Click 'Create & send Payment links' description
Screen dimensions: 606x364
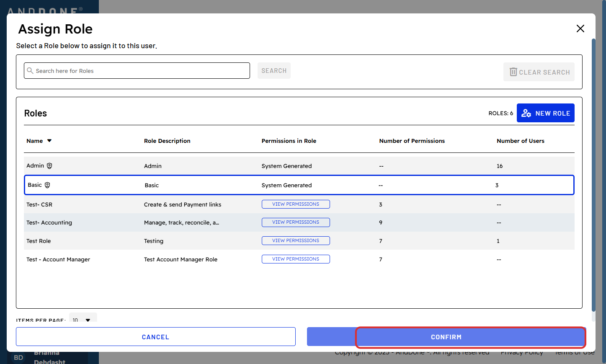[183, 204]
